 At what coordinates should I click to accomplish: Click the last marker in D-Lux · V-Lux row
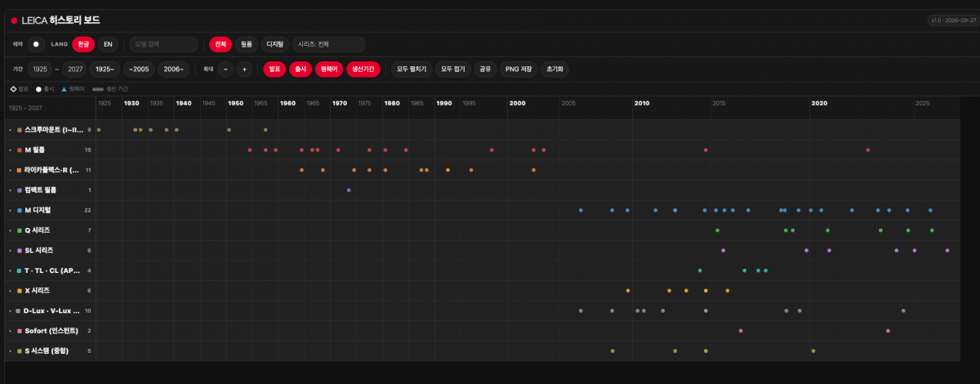[x=903, y=310]
